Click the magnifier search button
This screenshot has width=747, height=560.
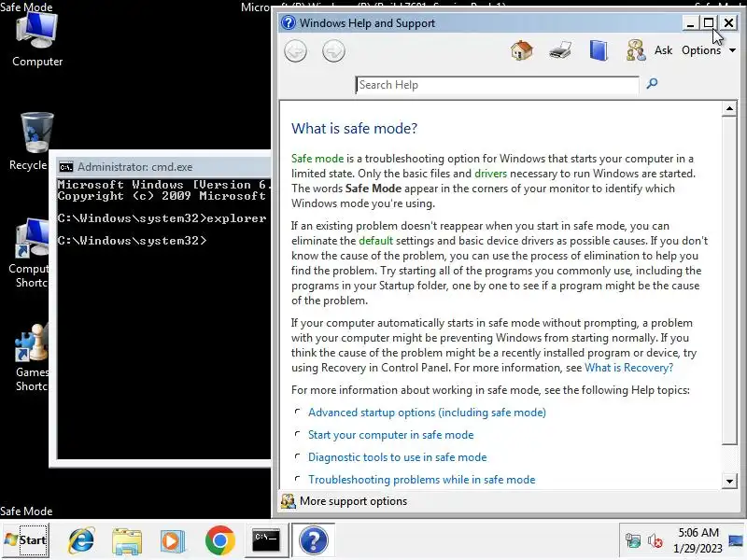tap(652, 84)
